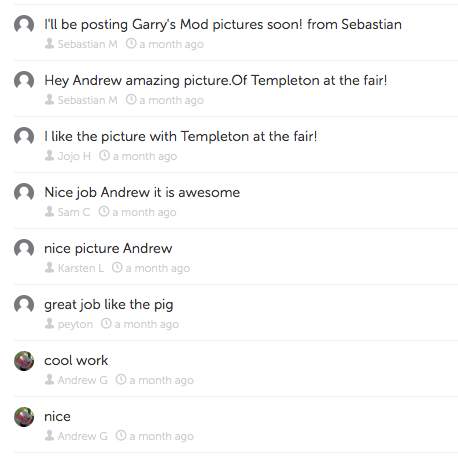Click person icon before Karsten L
Screen dimensions: 458x459
49,267
